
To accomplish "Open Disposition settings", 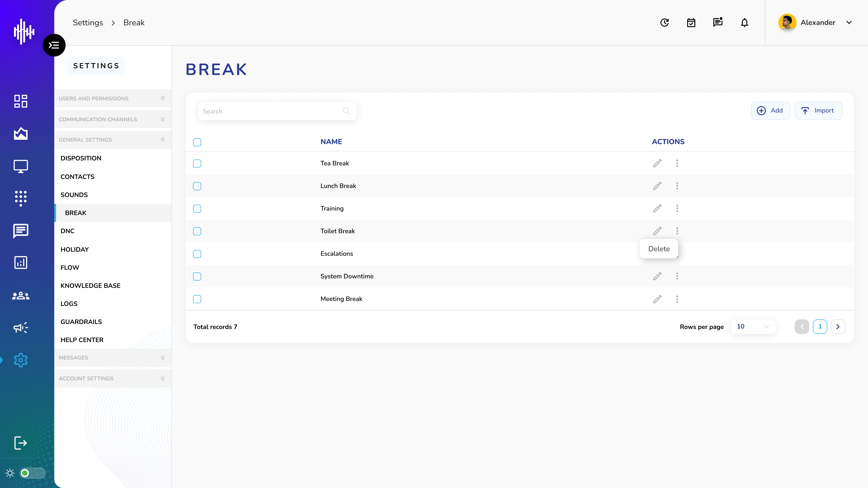I will click(81, 158).
